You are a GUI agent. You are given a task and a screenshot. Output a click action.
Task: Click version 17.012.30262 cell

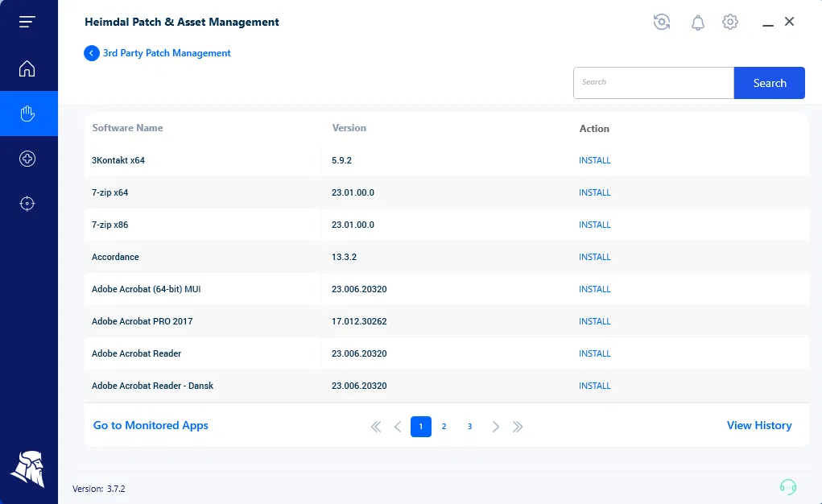point(359,321)
